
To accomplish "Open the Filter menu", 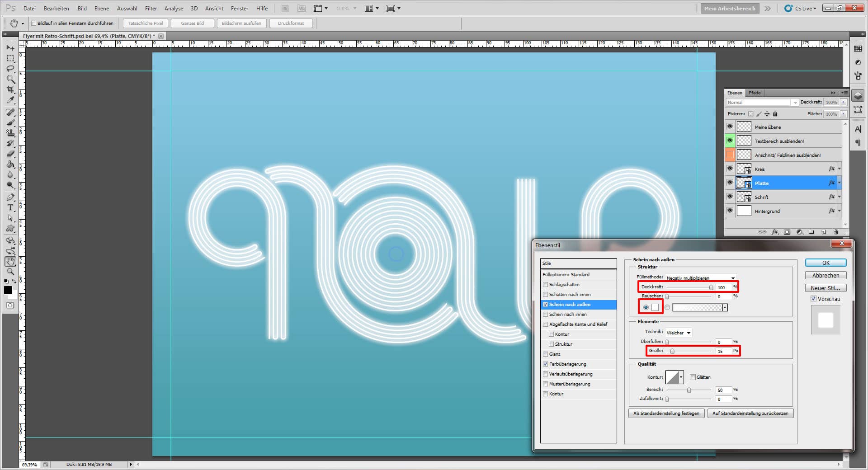I will tap(151, 8).
